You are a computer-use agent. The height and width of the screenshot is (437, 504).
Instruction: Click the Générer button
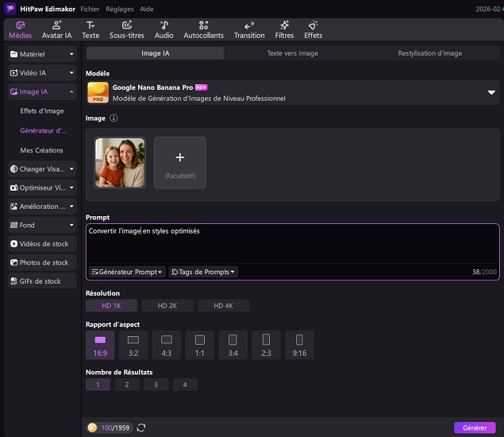[475, 427]
